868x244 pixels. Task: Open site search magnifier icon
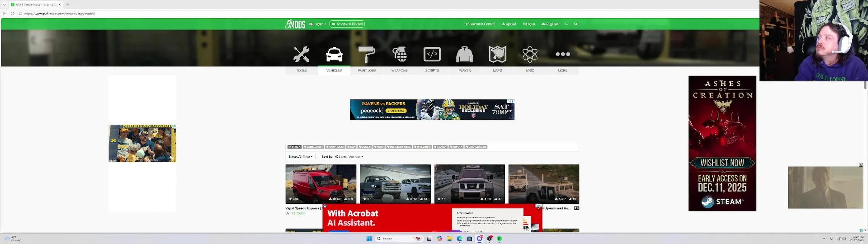[576, 24]
